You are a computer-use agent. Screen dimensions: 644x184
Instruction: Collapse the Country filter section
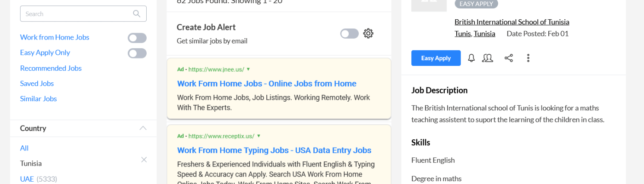point(143,128)
